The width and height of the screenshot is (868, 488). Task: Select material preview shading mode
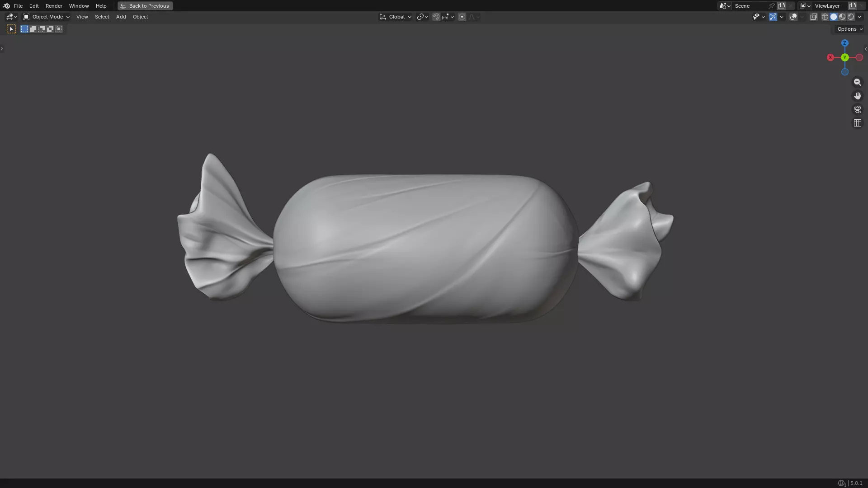(x=842, y=17)
